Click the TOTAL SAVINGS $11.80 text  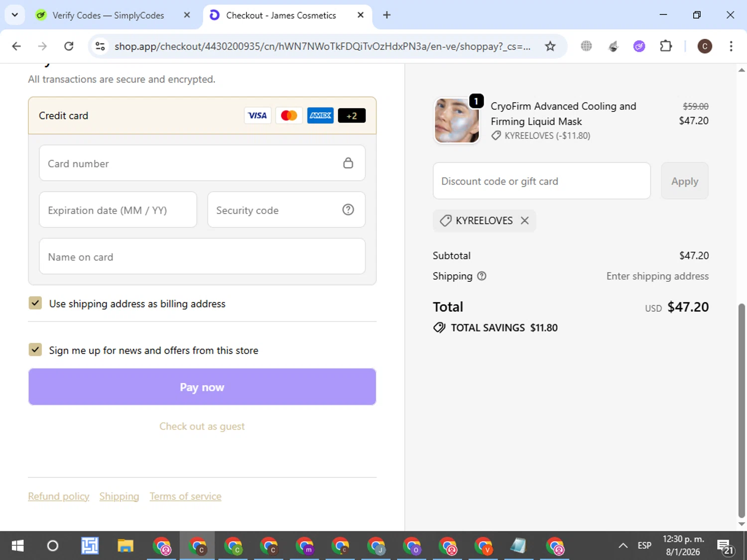[504, 328]
